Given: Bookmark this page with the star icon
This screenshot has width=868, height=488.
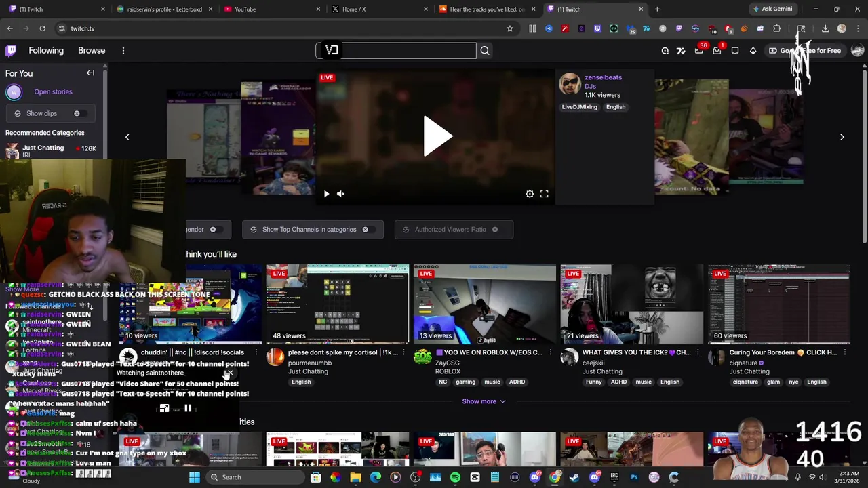Looking at the screenshot, I should tap(510, 28).
